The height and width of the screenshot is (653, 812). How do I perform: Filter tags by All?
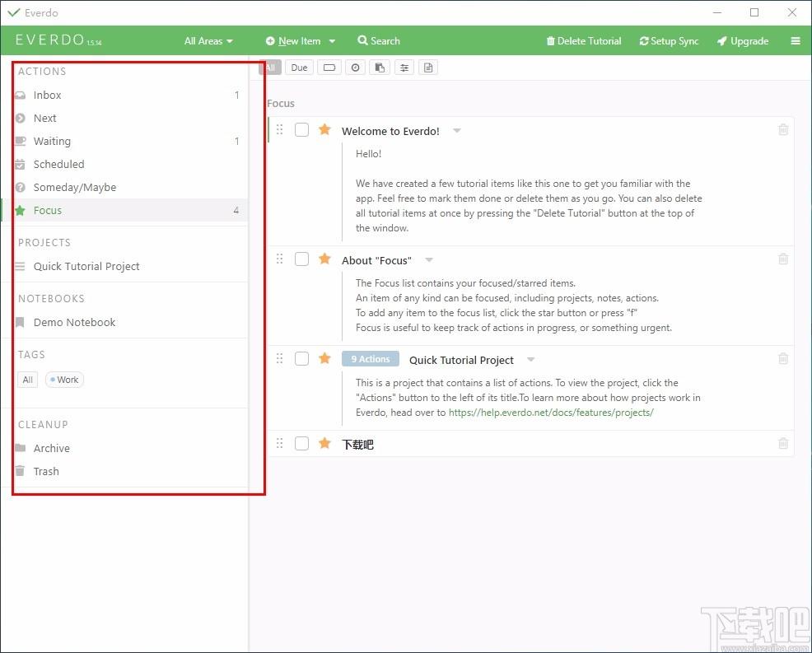tap(27, 380)
